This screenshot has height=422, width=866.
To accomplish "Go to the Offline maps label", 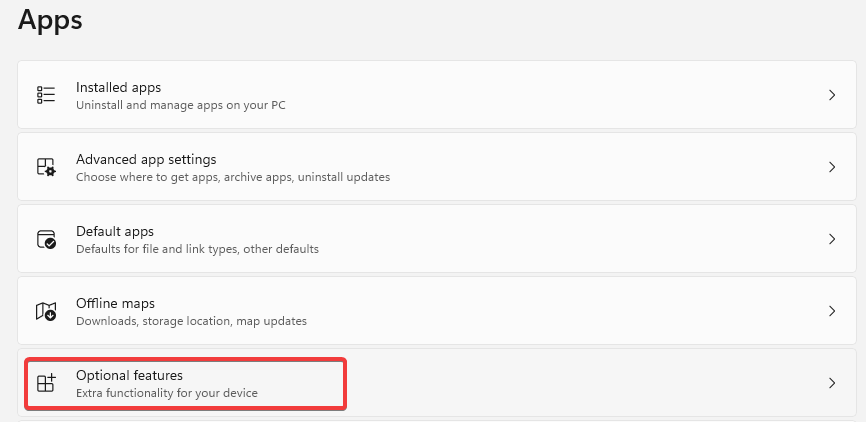I will [115, 303].
